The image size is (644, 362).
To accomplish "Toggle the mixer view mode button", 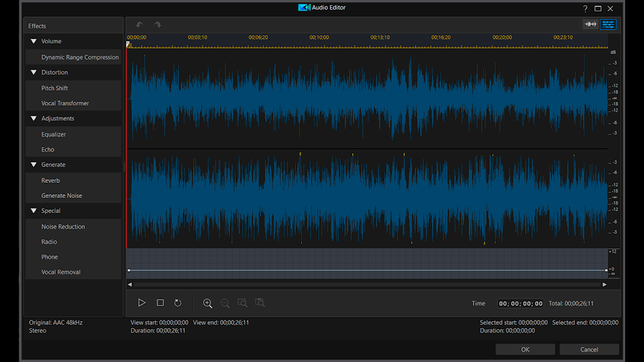I will coord(608,25).
